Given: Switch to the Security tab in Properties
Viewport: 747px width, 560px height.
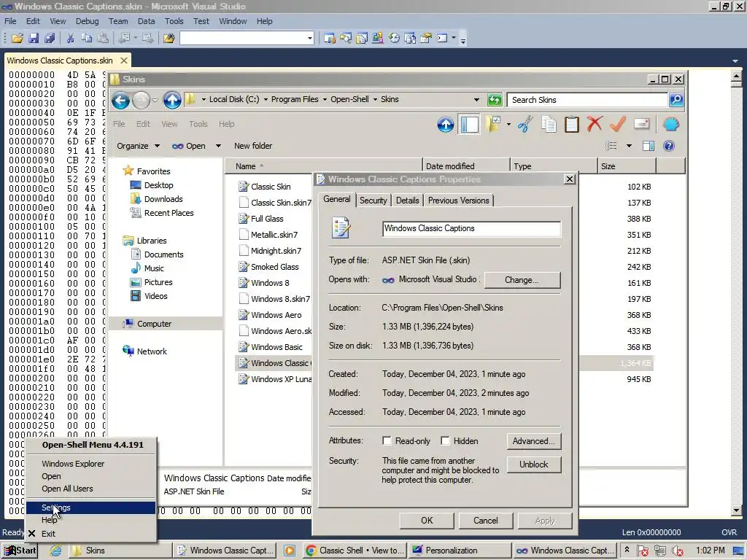Looking at the screenshot, I should coord(373,201).
